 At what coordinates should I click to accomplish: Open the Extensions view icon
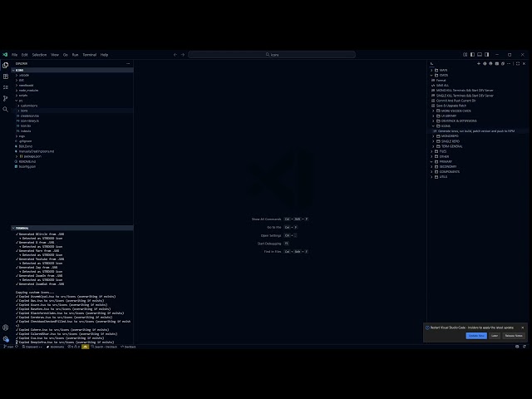click(x=6, y=76)
